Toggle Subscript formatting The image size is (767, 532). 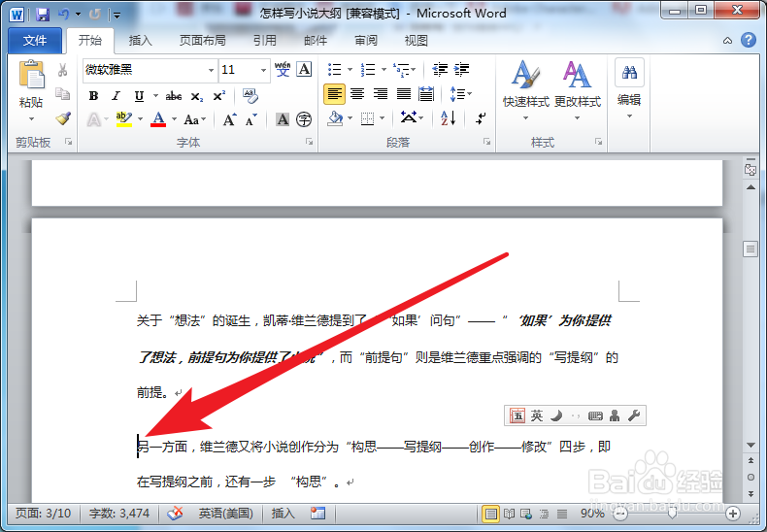(x=197, y=96)
